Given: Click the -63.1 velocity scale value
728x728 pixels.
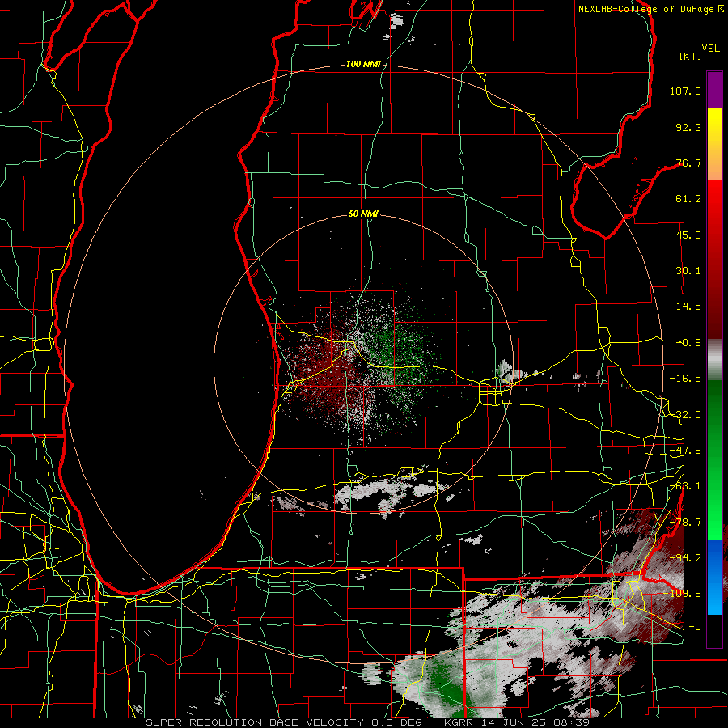Looking at the screenshot, I should pyautogui.click(x=685, y=486).
